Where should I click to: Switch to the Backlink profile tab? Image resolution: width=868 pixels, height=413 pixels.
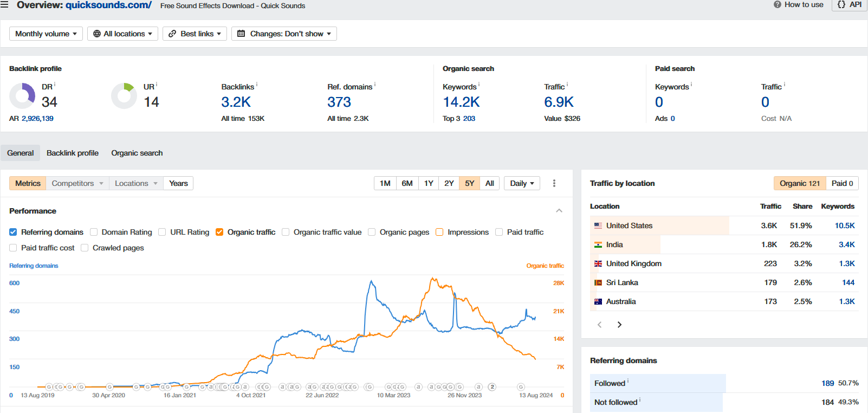click(73, 153)
